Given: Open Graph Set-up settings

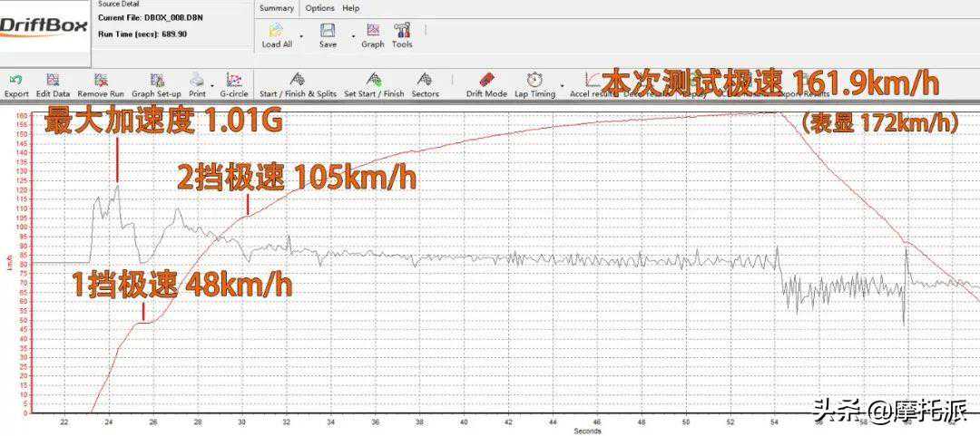Looking at the screenshot, I should coord(156,81).
